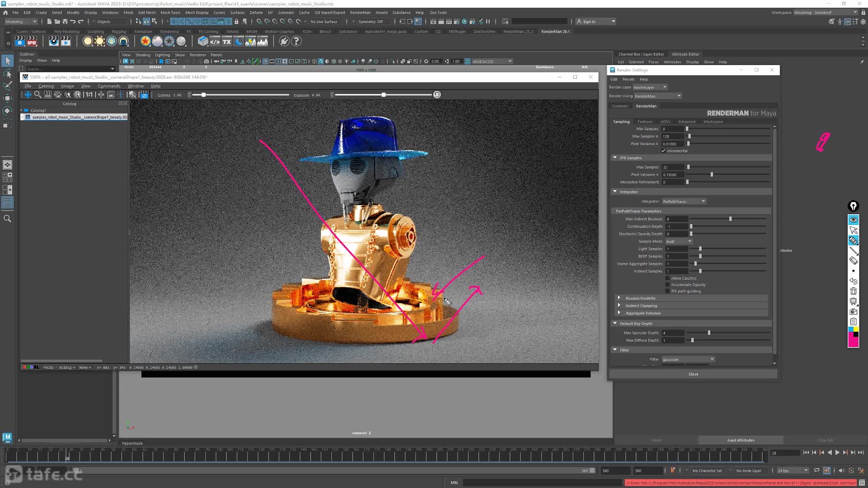Open the Filter gaussian dropdown
The image size is (868, 488).
pyautogui.click(x=688, y=360)
